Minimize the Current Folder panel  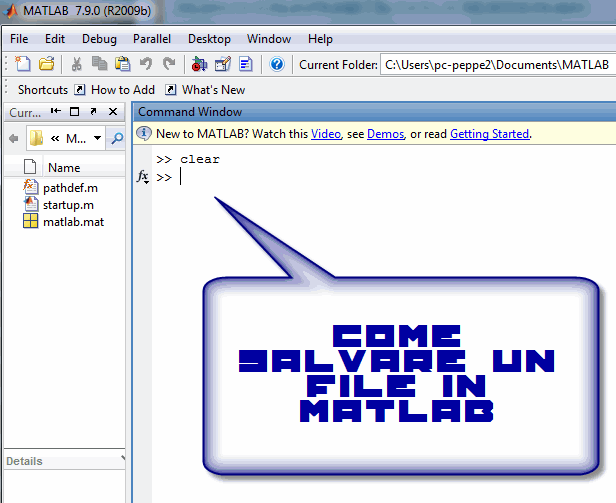(x=55, y=112)
